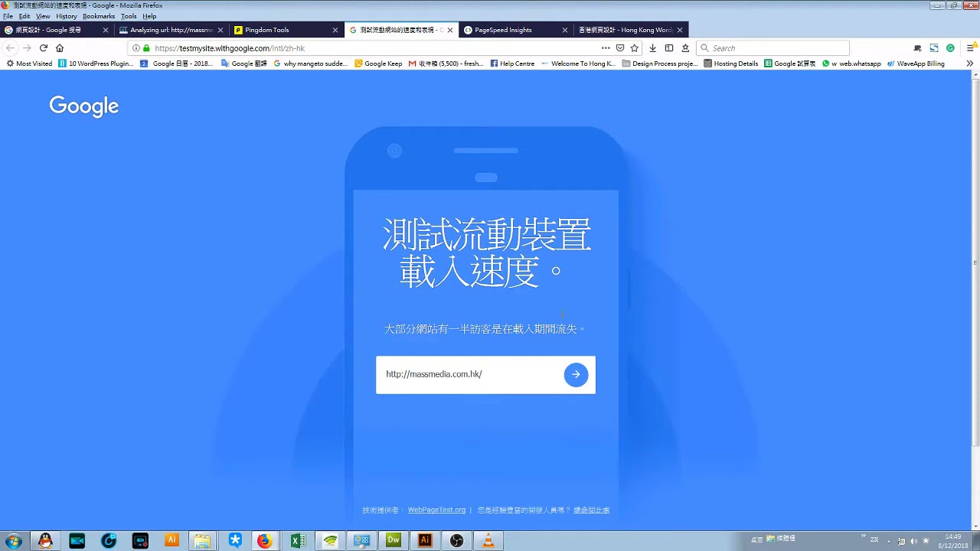Open the Hosting Details bookmark
Screen dimensions: 980x551
[x=731, y=64]
